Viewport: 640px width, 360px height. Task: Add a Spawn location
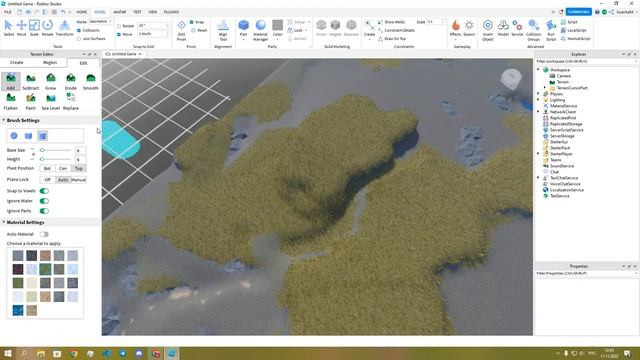click(469, 28)
